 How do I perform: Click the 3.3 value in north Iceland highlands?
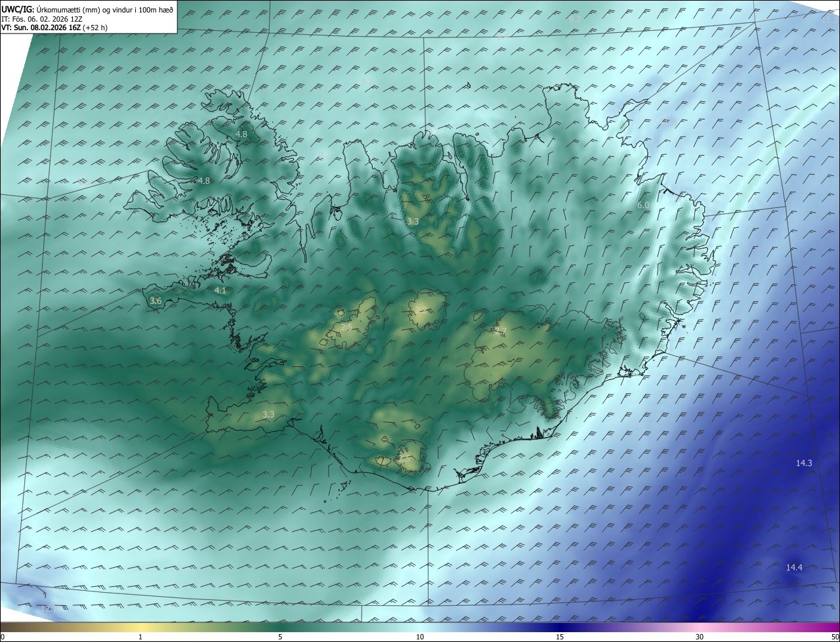412,222
